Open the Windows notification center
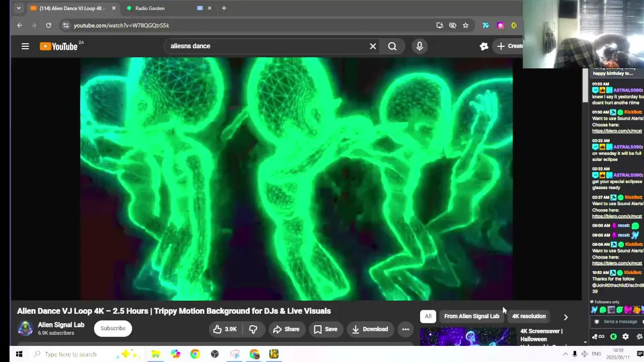This screenshot has height=362, width=644. [x=640, y=354]
